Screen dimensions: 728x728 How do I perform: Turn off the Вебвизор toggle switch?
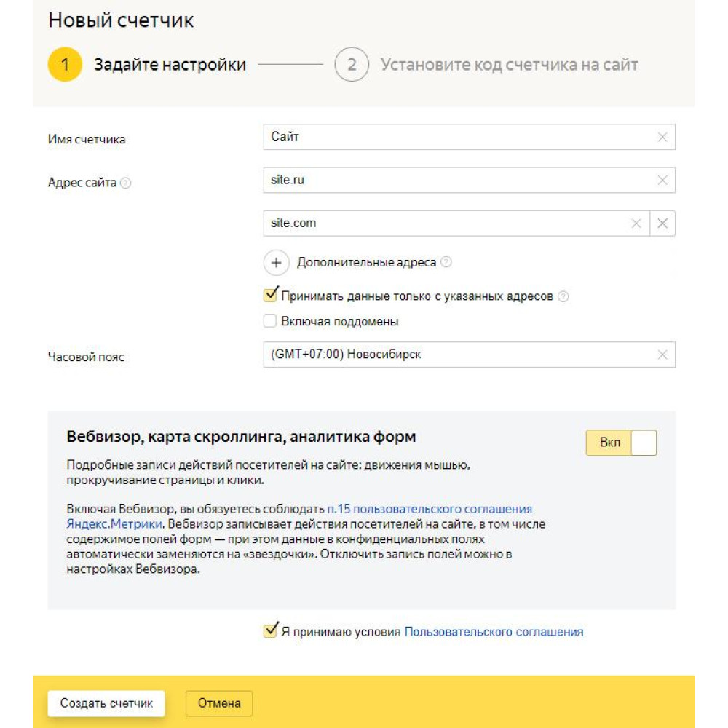[621, 443]
